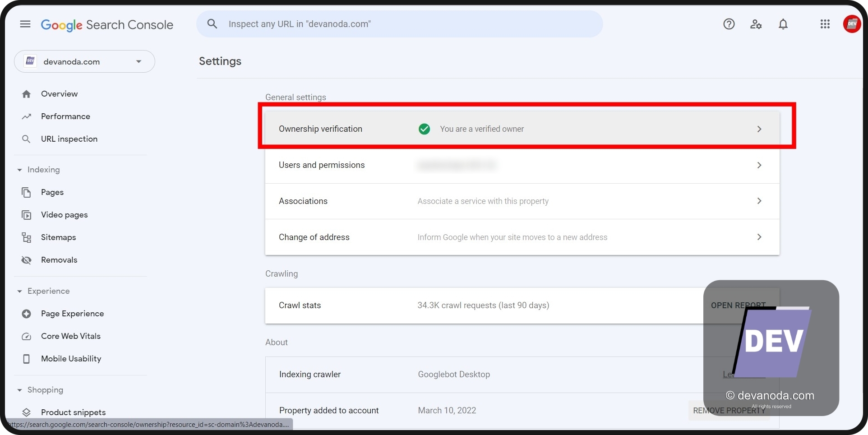
Task: Click the 'Crawl stats' label
Action: pyautogui.click(x=300, y=305)
